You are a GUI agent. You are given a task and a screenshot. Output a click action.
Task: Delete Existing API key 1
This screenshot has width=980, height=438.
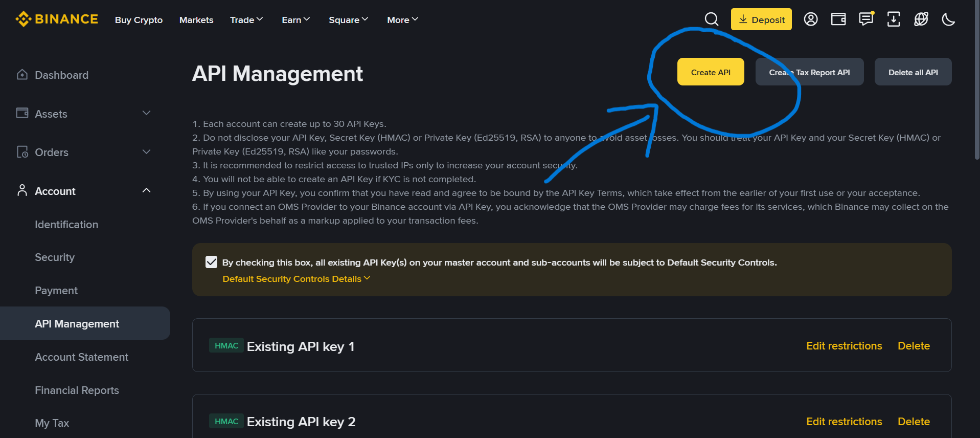click(914, 346)
